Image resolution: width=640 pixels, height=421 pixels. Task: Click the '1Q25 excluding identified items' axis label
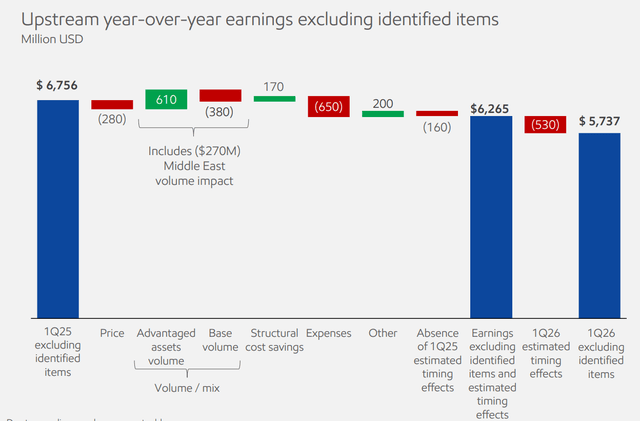tap(58, 352)
